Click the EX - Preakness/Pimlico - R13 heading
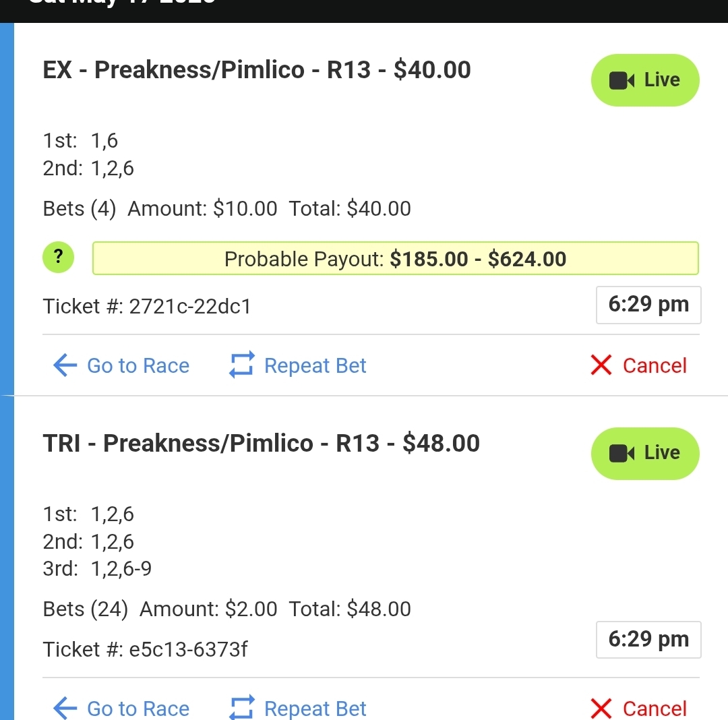728x720 pixels. (257, 70)
